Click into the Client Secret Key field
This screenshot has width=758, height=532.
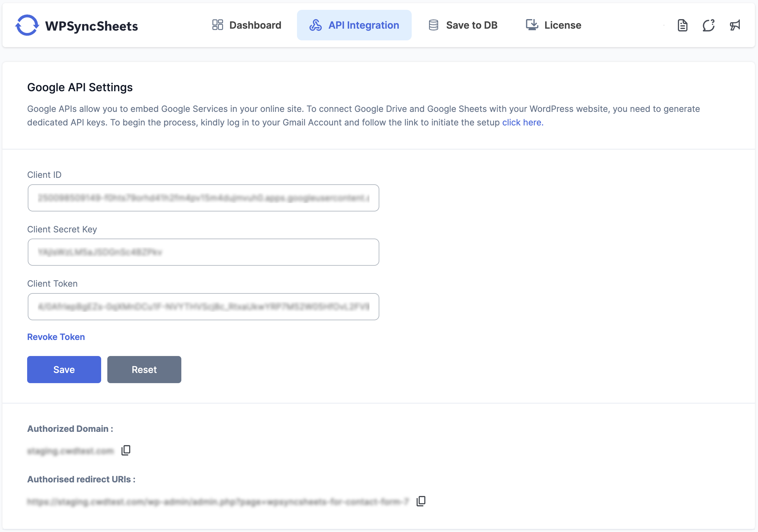[203, 252]
